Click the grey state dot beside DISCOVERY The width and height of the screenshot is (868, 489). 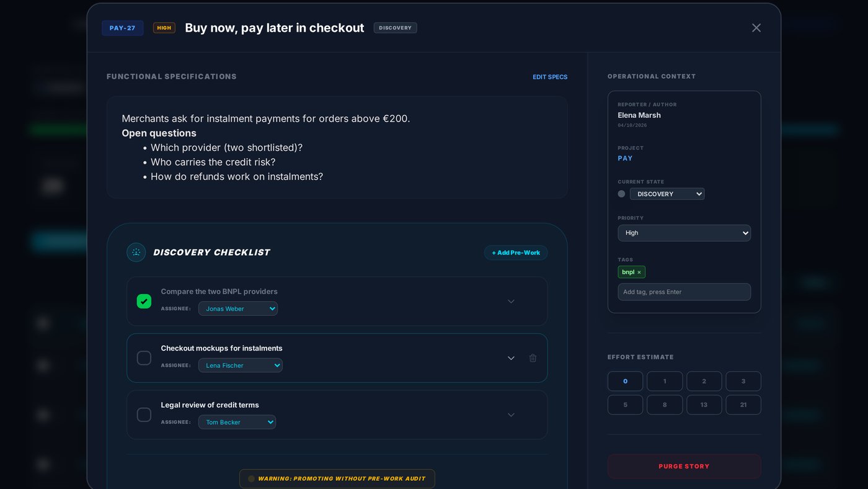[621, 194]
